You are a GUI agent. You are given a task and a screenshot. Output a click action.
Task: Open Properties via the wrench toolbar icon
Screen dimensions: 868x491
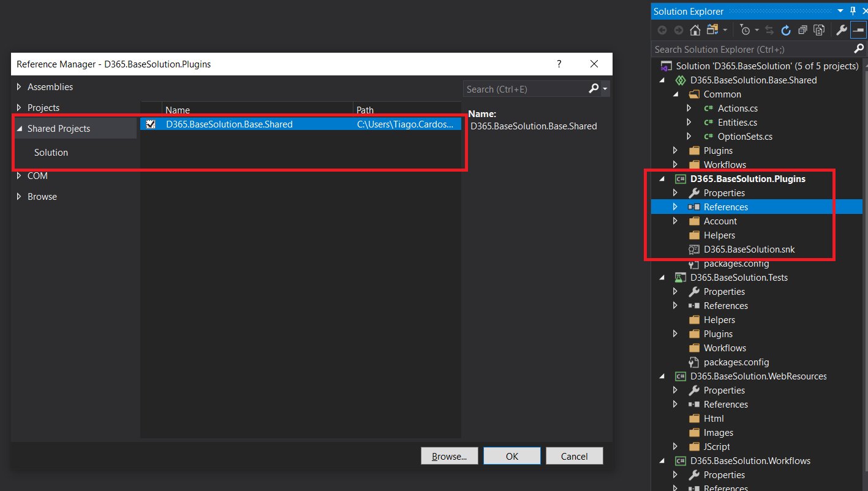tap(842, 30)
